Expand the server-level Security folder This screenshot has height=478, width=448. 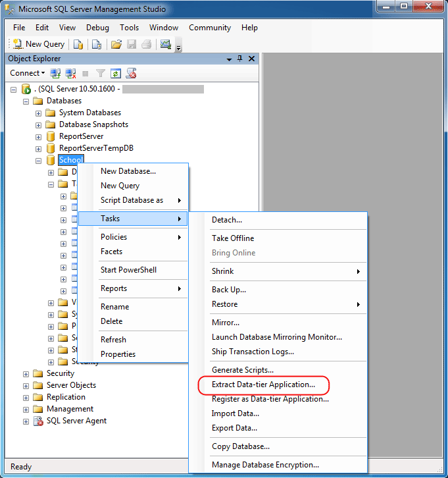pyautogui.click(x=26, y=374)
